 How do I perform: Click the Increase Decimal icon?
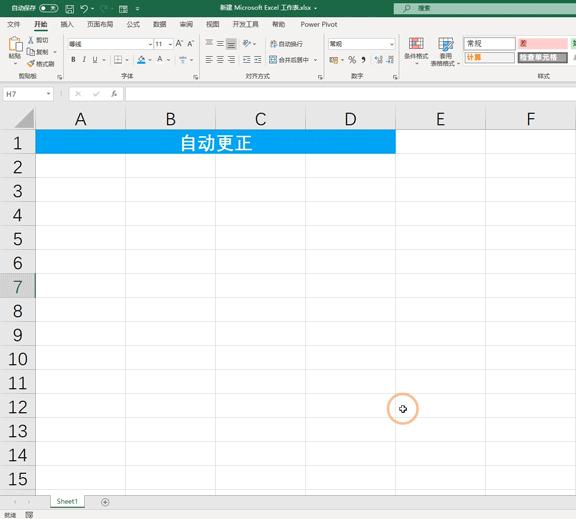[x=379, y=60]
